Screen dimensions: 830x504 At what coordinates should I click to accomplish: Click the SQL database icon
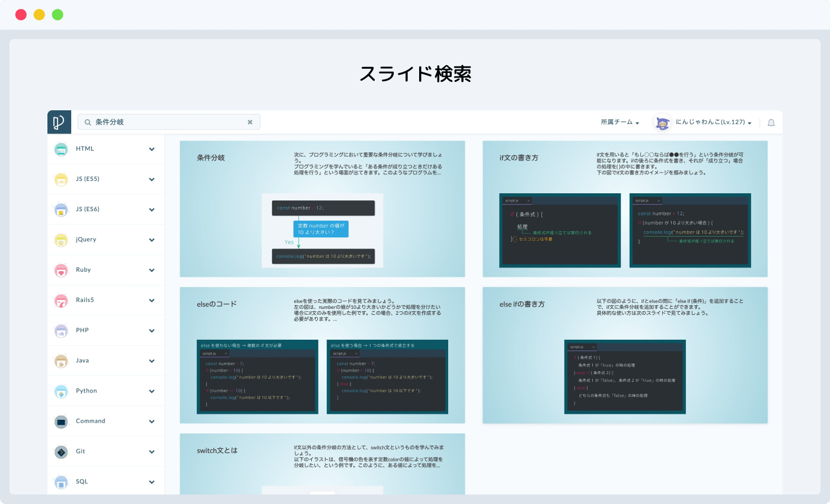(61, 481)
